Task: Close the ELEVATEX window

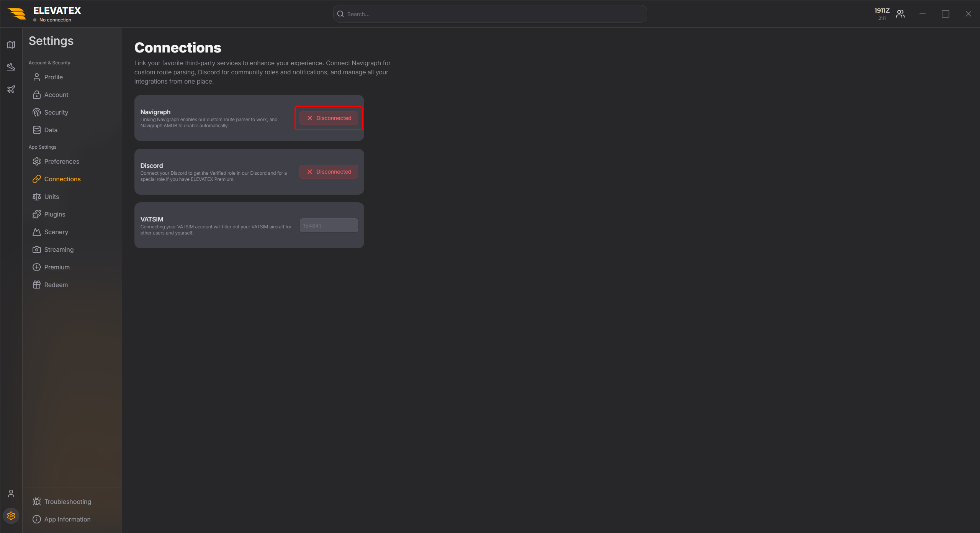Action: tap(968, 14)
